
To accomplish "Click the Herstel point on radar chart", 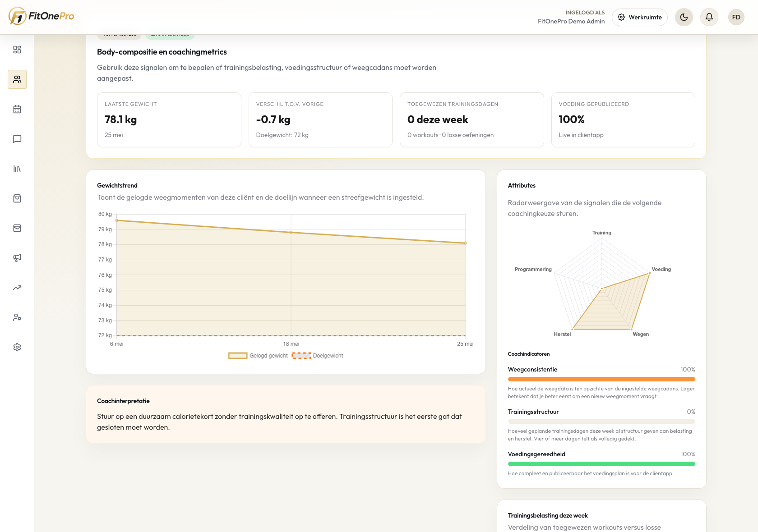I will click(573, 329).
